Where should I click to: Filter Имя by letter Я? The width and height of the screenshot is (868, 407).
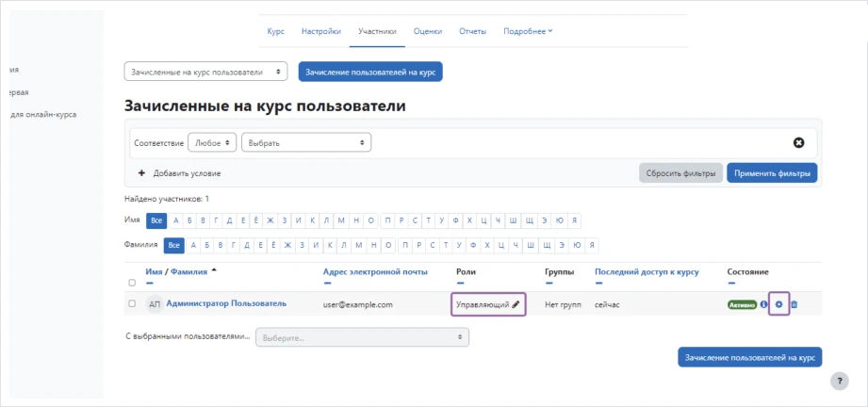575,220
